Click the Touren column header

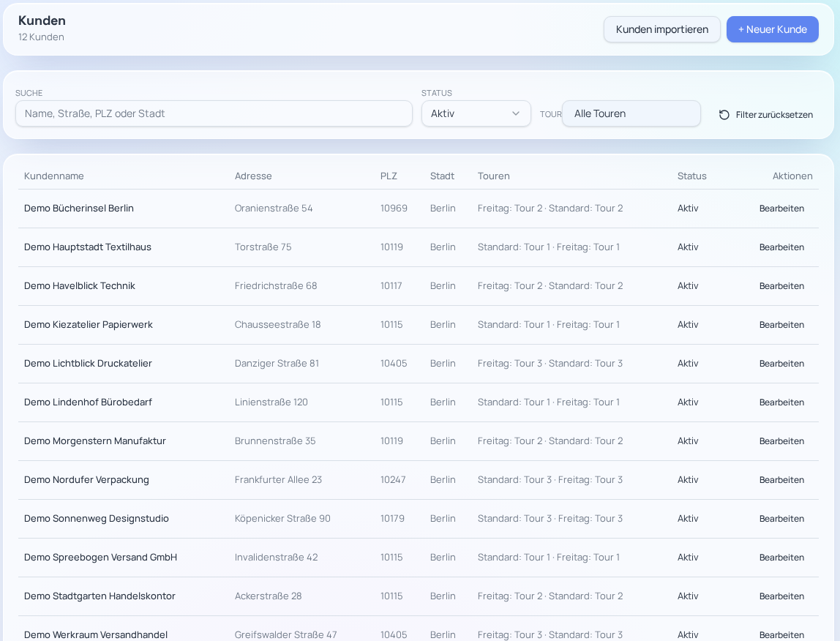[x=493, y=176]
